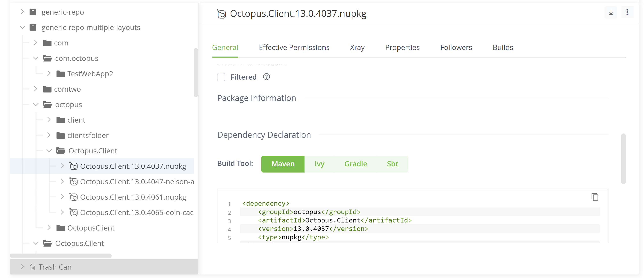Enable the Filtered checkbox
Image resolution: width=644 pixels, height=278 pixels.
tap(221, 77)
